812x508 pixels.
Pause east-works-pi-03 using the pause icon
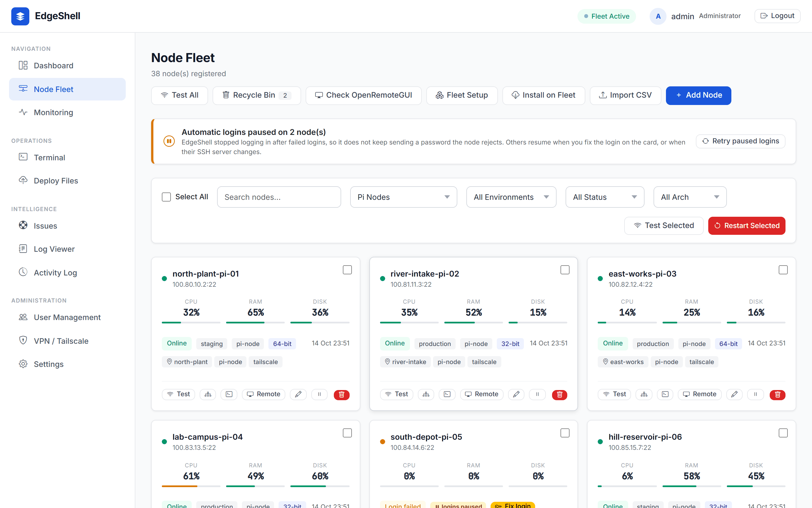point(755,394)
